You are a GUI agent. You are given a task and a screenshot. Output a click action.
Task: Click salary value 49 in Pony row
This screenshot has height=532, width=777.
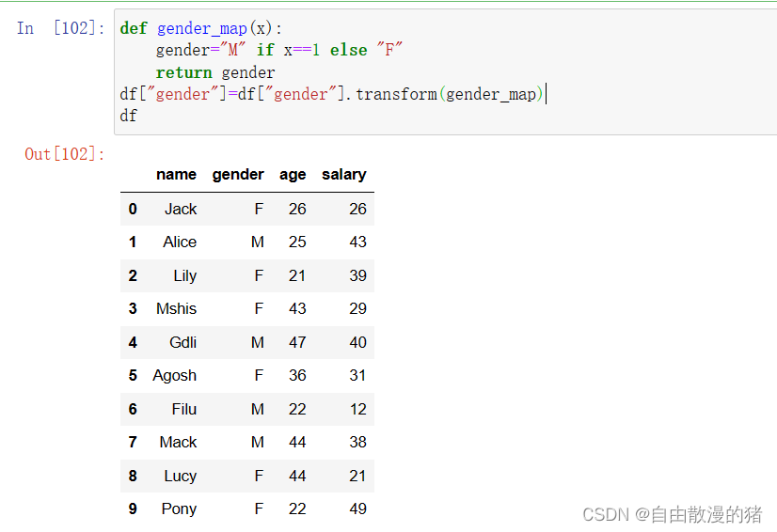[x=357, y=509]
